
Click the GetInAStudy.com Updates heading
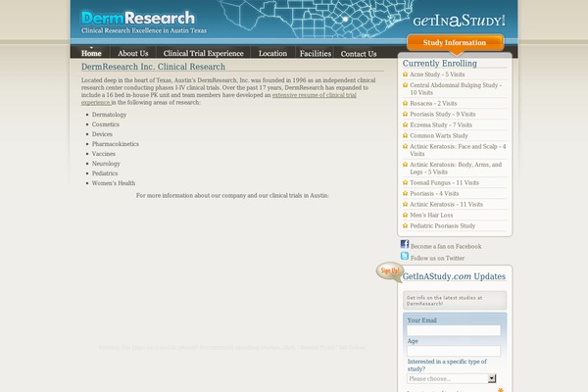click(x=454, y=276)
